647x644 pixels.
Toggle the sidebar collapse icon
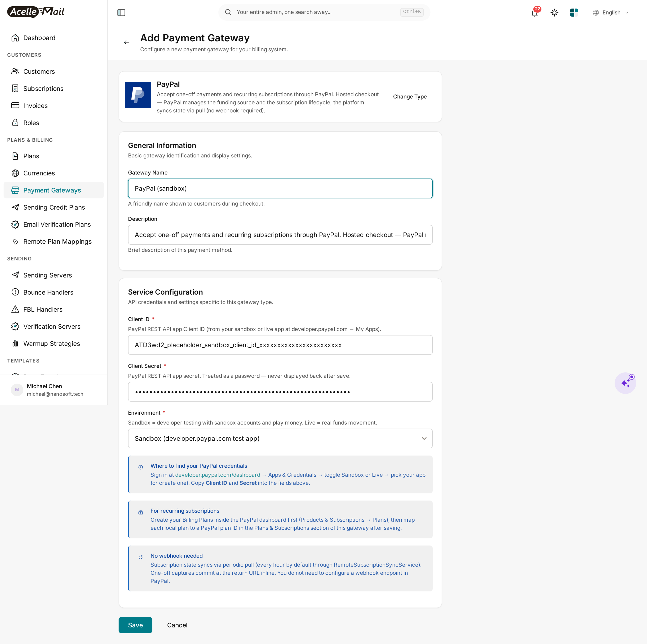tap(121, 12)
